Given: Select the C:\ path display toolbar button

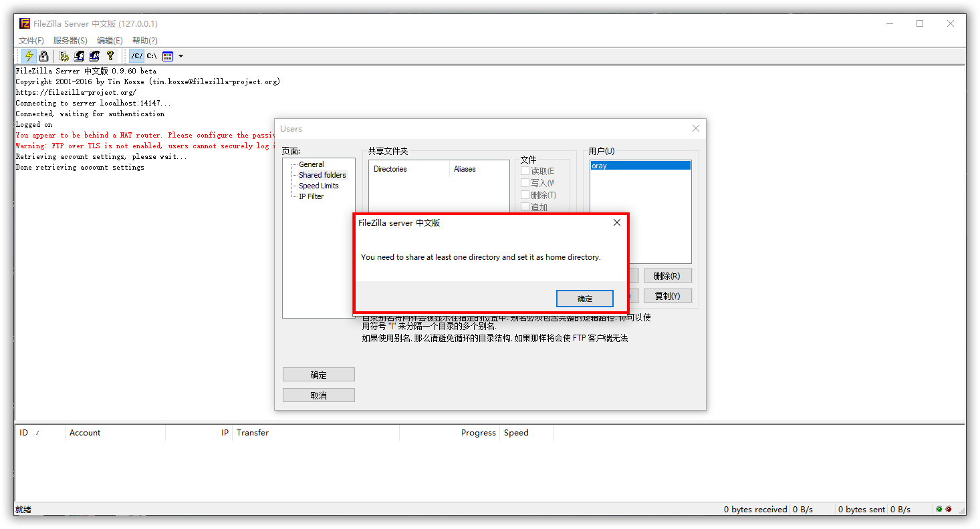Looking at the screenshot, I should (x=152, y=56).
